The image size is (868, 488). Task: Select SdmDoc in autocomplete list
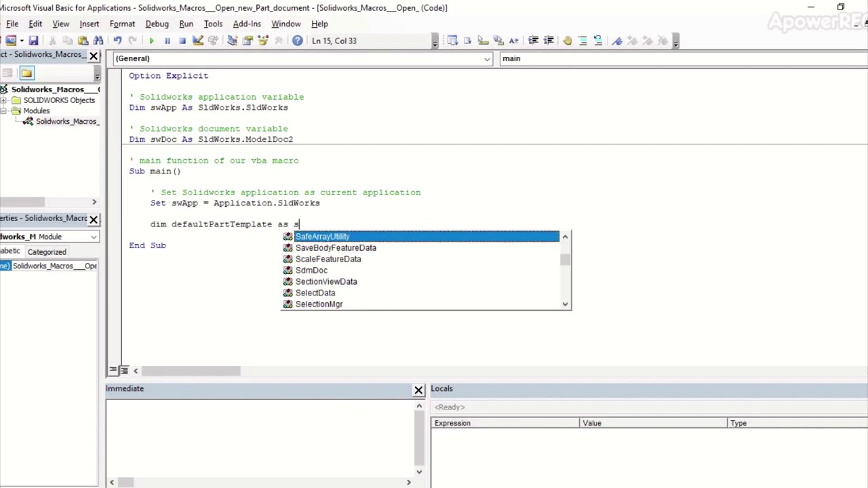click(x=420, y=270)
